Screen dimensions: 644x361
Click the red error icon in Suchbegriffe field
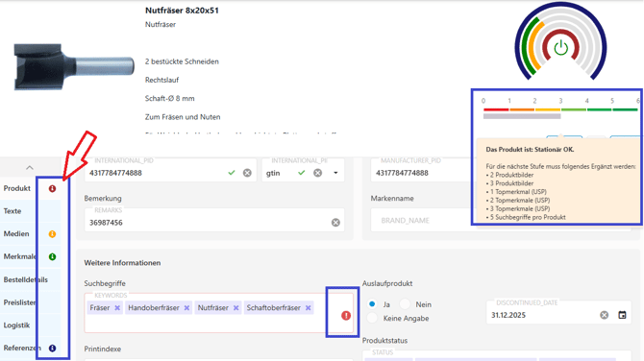[x=346, y=316]
